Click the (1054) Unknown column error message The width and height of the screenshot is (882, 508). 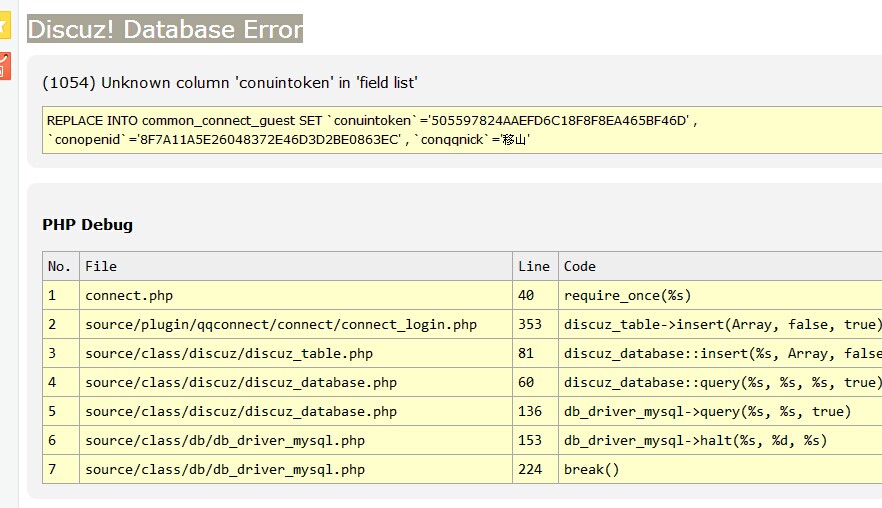point(230,82)
